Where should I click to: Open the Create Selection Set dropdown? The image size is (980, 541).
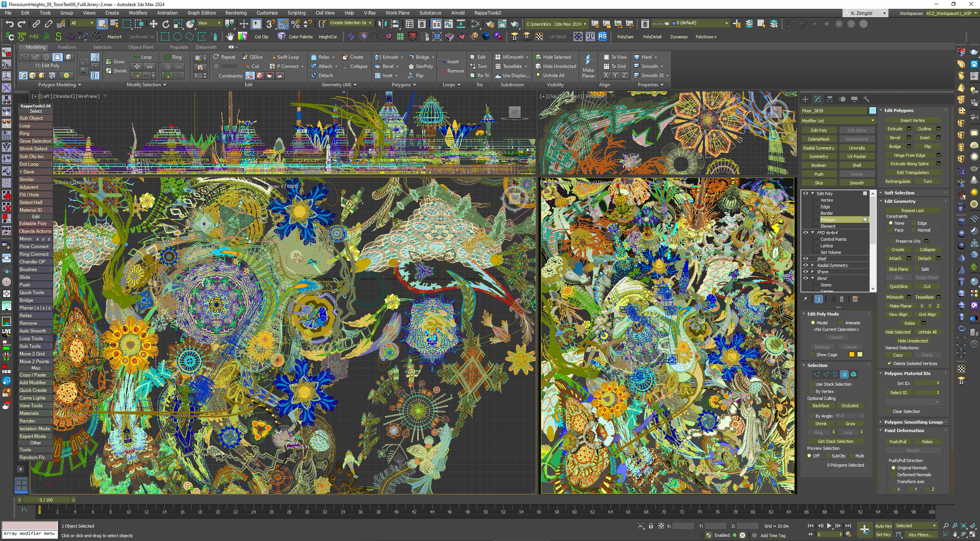[x=351, y=23]
